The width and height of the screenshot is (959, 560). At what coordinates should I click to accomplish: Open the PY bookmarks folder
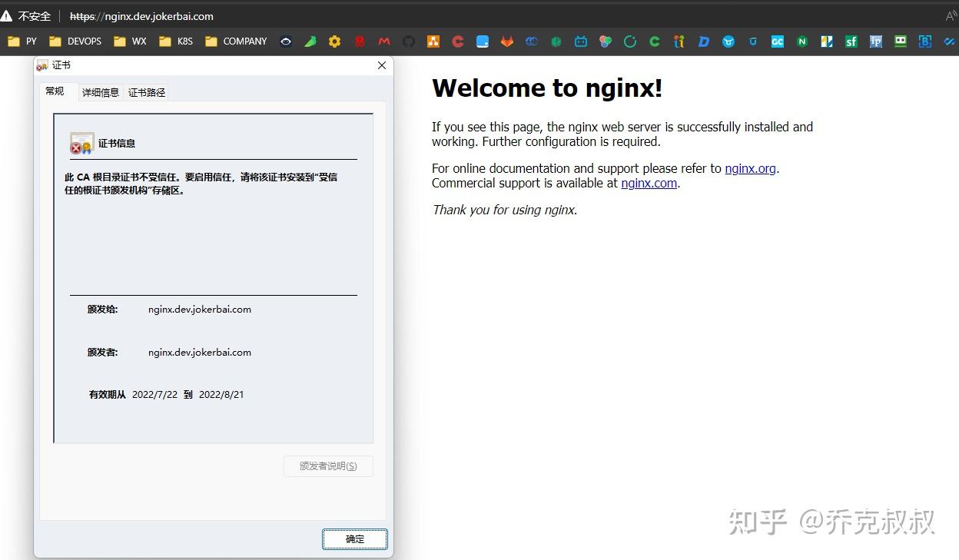(x=22, y=41)
